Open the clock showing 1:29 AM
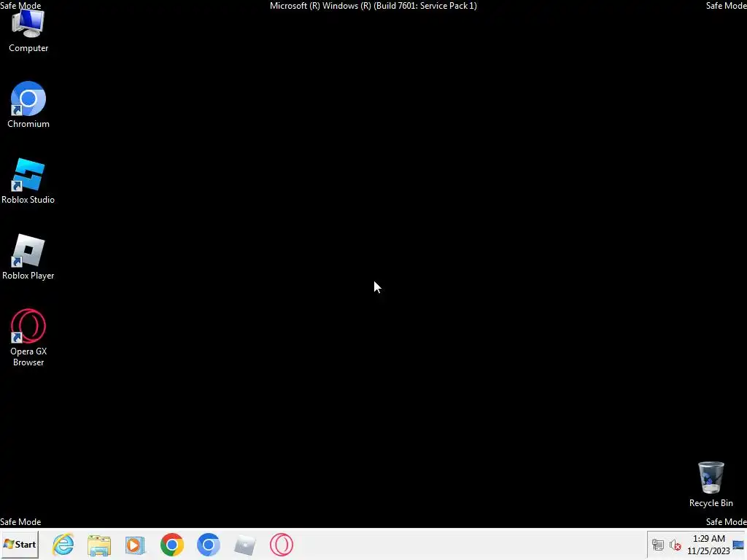The height and width of the screenshot is (560, 747). (x=708, y=545)
